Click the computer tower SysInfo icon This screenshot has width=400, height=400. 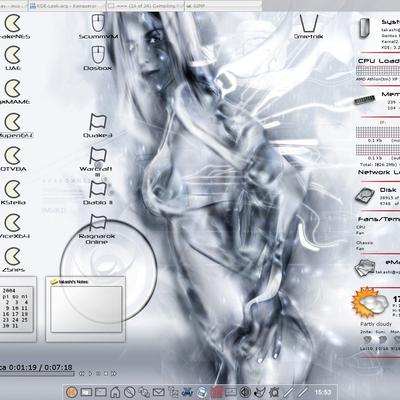(365, 28)
